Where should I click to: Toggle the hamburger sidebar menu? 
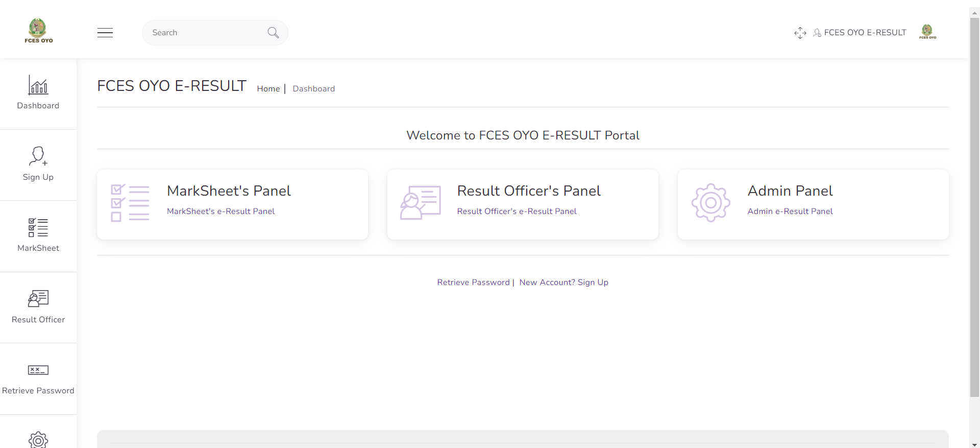(x=105, y=33)
